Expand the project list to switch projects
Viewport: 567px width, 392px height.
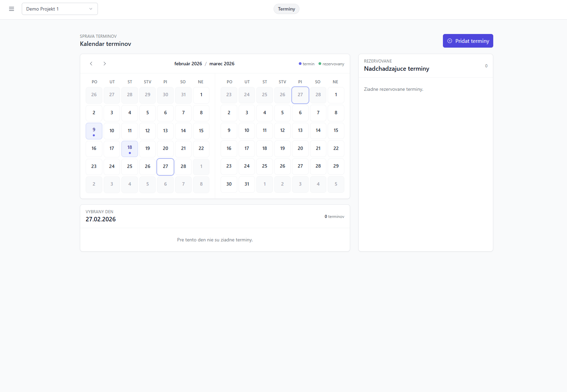59,9
